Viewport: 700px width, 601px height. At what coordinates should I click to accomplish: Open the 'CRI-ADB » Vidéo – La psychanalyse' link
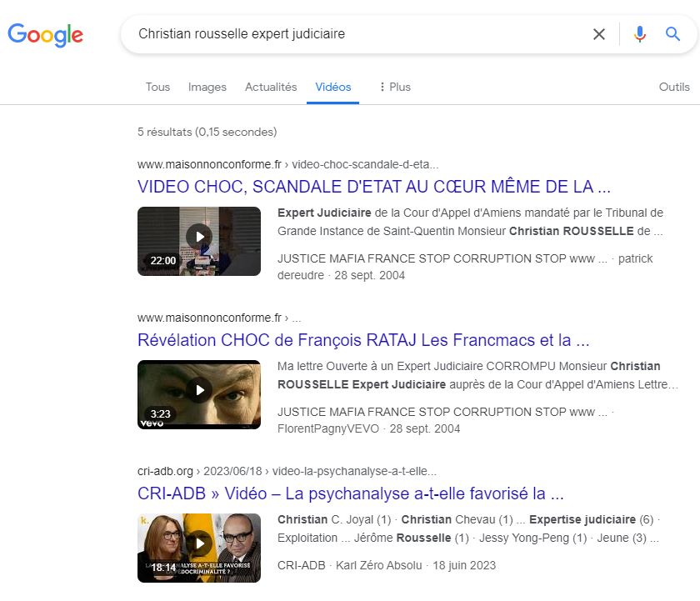(351, 493)
